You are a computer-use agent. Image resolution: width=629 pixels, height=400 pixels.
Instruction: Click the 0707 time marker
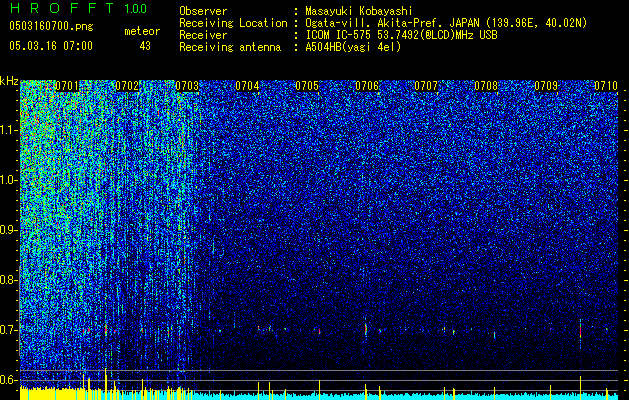[x=426, y=86]
